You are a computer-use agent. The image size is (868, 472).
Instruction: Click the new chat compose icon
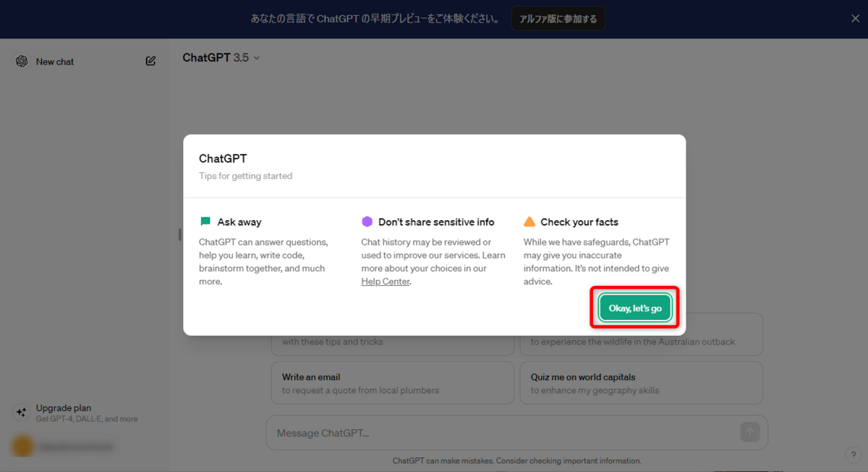pyautogui.click(x=150, y=62)
